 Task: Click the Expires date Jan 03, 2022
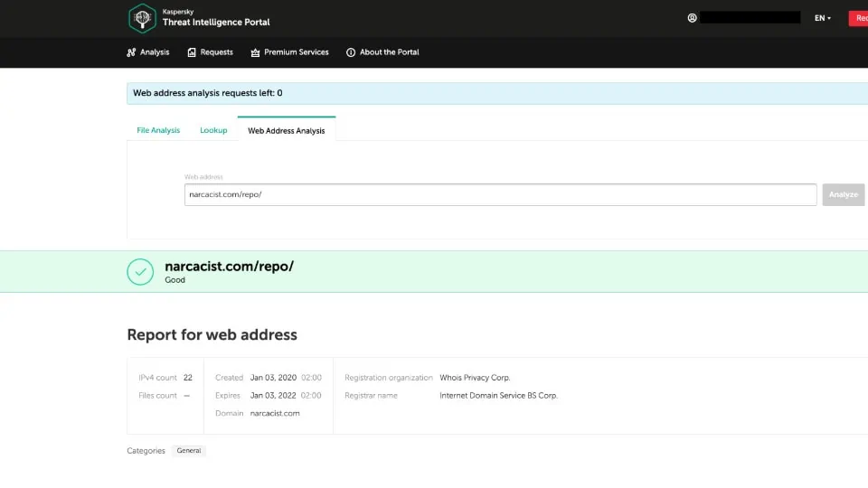pyautogui.click(x=273, y=396)
